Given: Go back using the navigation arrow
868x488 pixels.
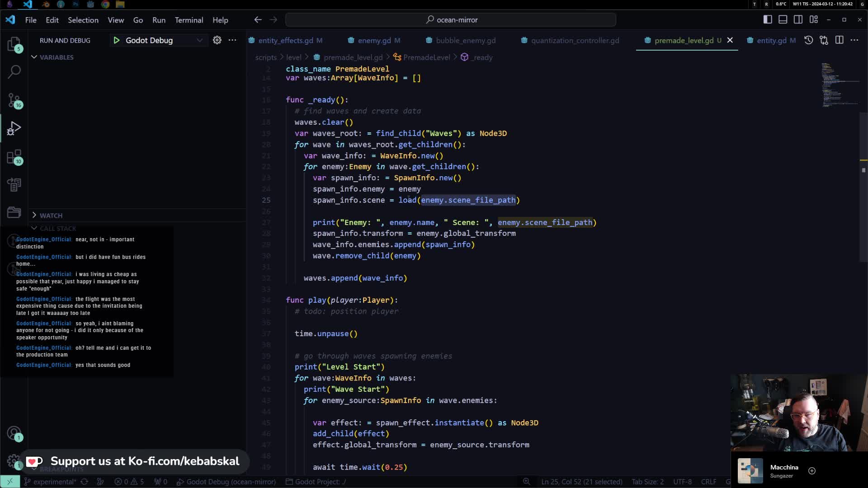Looking at the screenshot, I should click(258, 20).
